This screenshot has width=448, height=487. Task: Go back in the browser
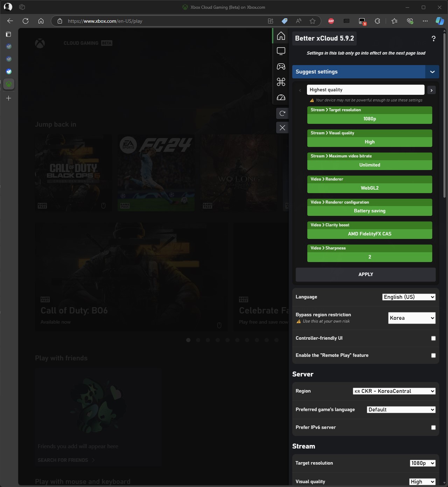[x=10, y=21]
